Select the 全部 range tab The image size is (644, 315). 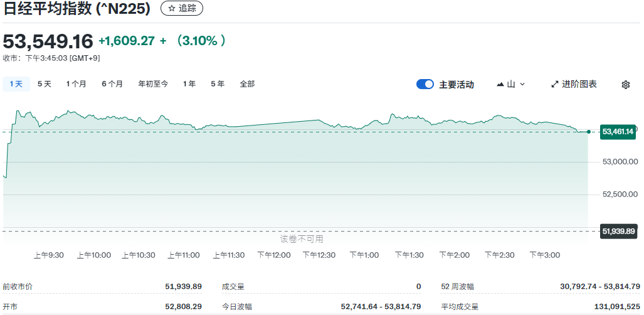(247, 84)
